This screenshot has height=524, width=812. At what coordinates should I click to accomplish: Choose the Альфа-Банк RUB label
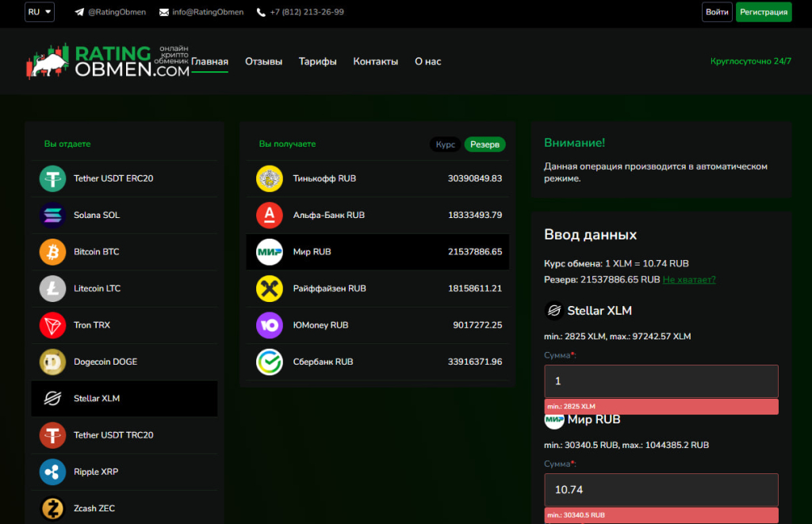point(329,216)
